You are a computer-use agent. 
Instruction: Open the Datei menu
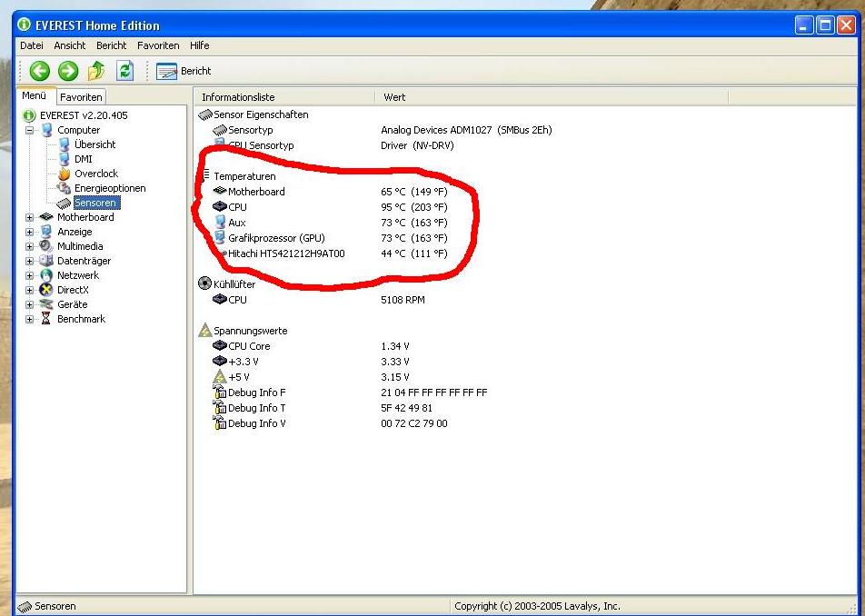32,45
